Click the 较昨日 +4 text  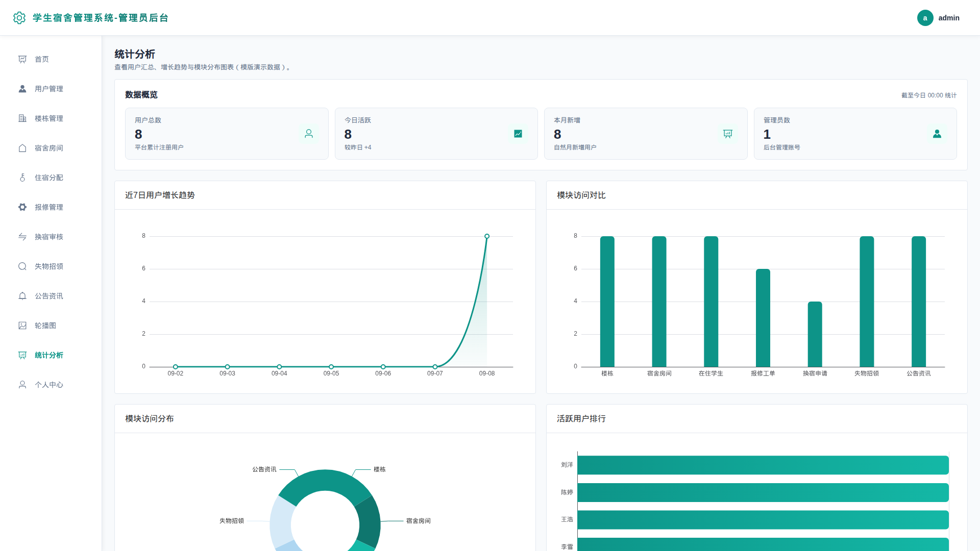(x=358, y=147)
